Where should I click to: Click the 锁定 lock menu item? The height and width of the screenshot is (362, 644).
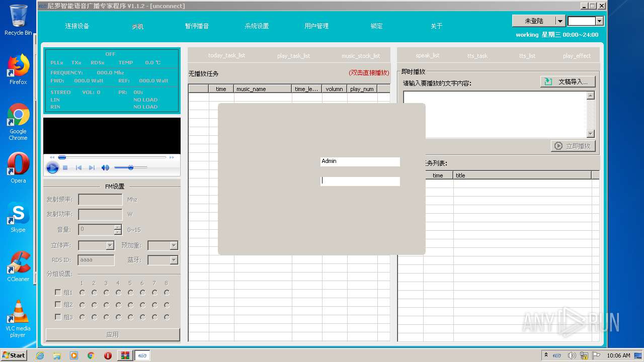pos(376,26)
